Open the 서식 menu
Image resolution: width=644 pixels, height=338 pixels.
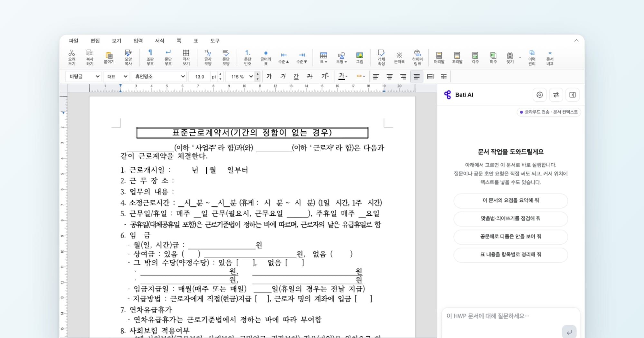point(159,41)
